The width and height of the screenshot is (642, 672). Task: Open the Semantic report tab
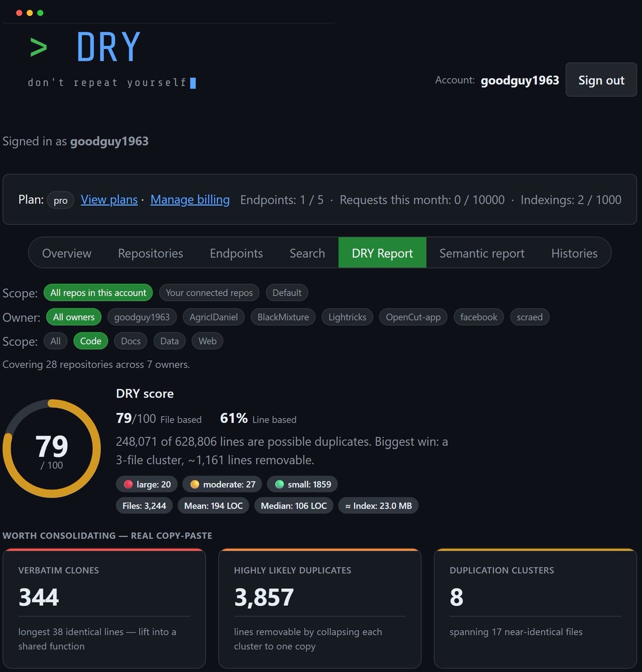[482, 253]
